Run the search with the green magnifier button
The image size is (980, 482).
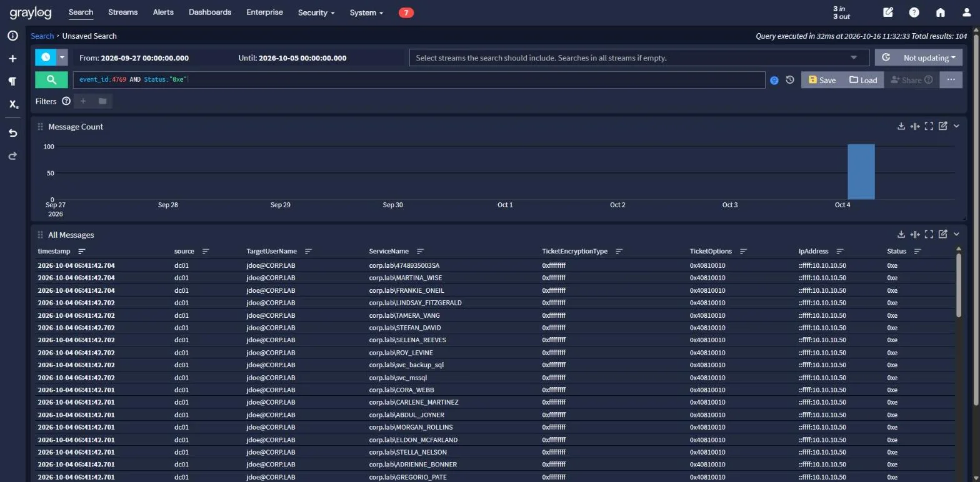(x=51, y=80)
